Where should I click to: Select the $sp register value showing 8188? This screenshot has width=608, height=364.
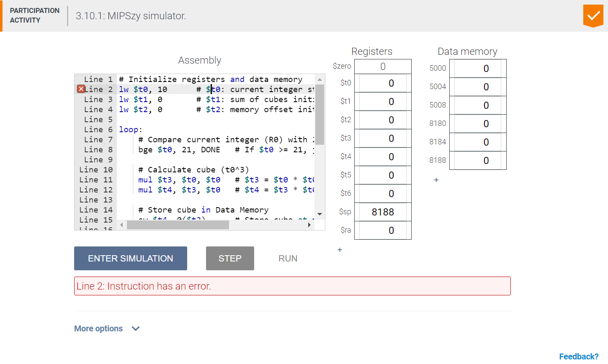point(383,212)
